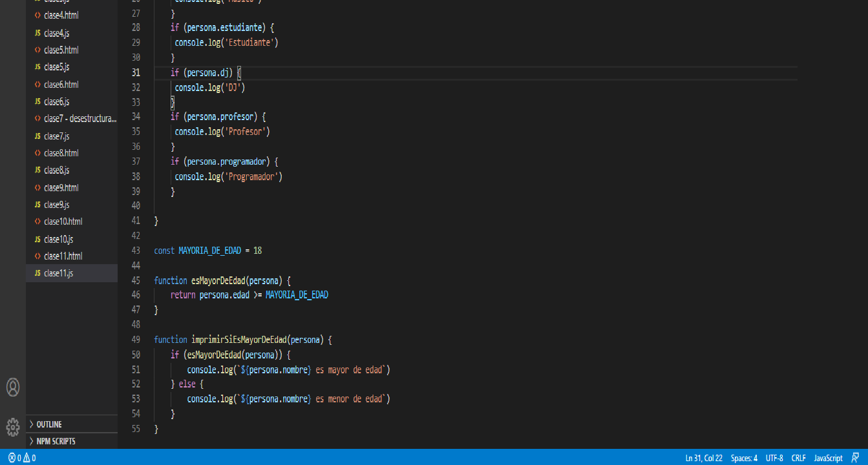
Task: Click the HTML icon beside clase8.html
Action: (x=37, y=153)
